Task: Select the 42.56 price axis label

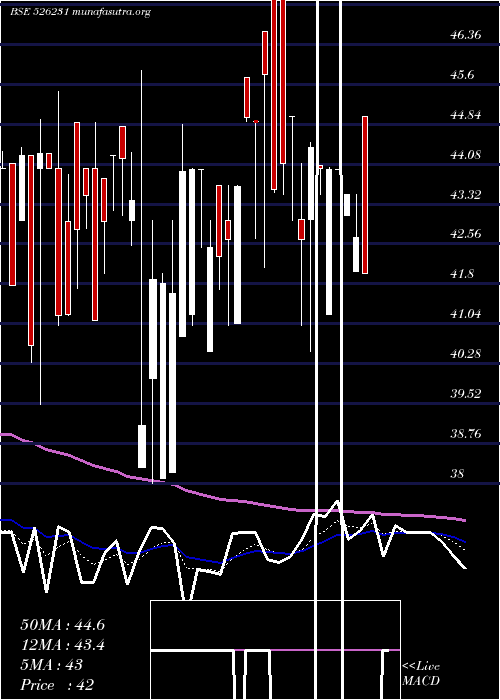Action: 466,233
